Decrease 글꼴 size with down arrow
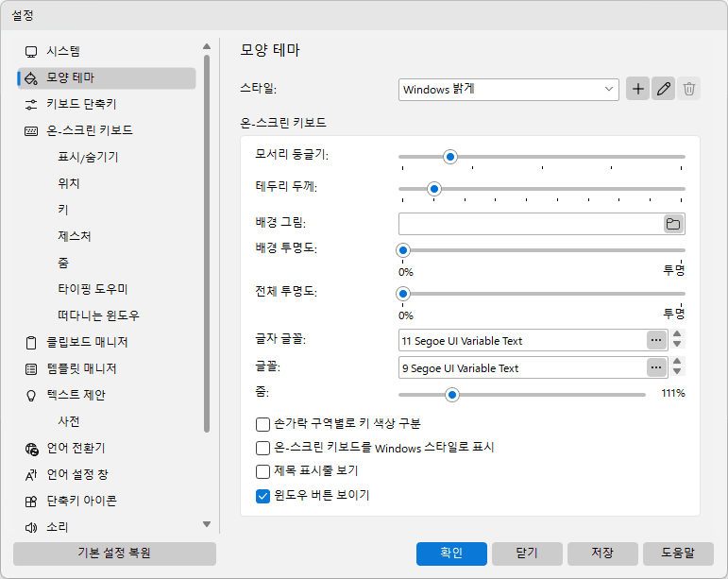Image resolution: width=728 pixels, height=579 pixels. (x=677, y=372)
